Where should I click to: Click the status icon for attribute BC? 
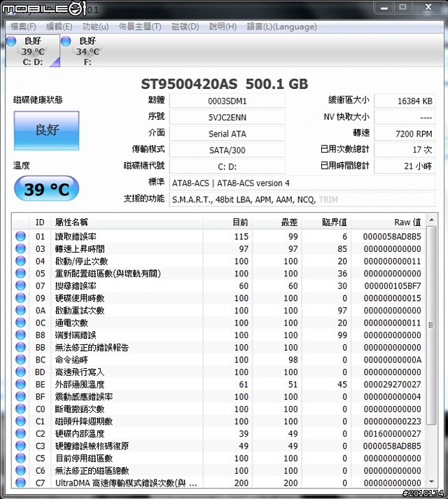point(20,360)
